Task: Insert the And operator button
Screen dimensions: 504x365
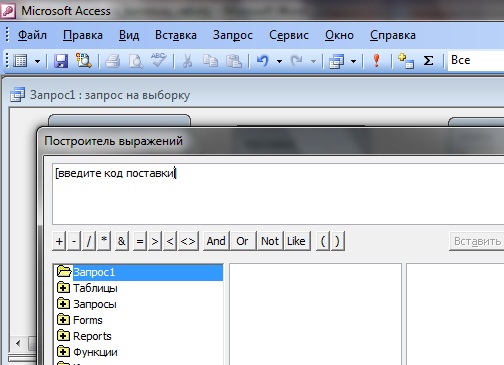Action: [216, 241]
